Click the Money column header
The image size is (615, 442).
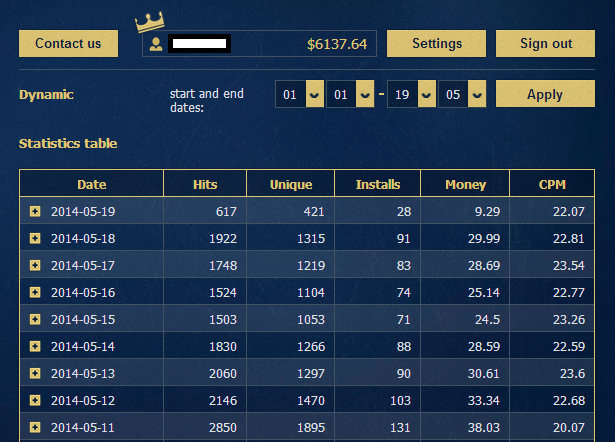point(465,184)
